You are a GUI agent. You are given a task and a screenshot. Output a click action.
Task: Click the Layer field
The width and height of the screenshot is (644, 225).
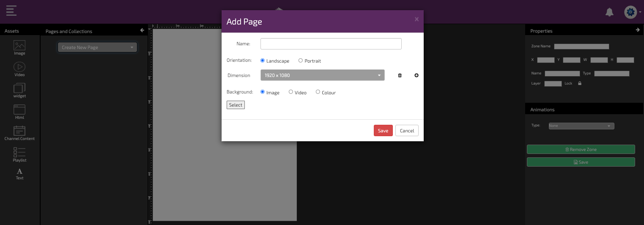point(553,84)
